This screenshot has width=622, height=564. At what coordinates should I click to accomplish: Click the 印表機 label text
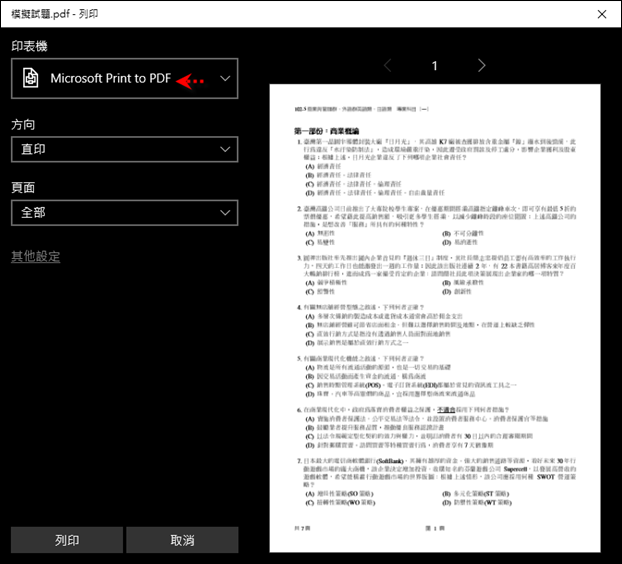point(29,46)
